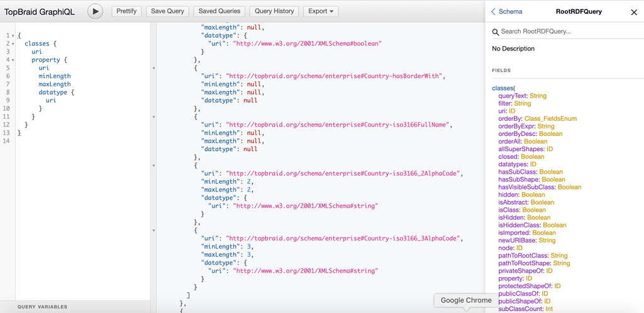Screen dimensions: 644x313
Task: Fold the Country-iso3166_3AlphaCode result object
Action: point(153,230)
